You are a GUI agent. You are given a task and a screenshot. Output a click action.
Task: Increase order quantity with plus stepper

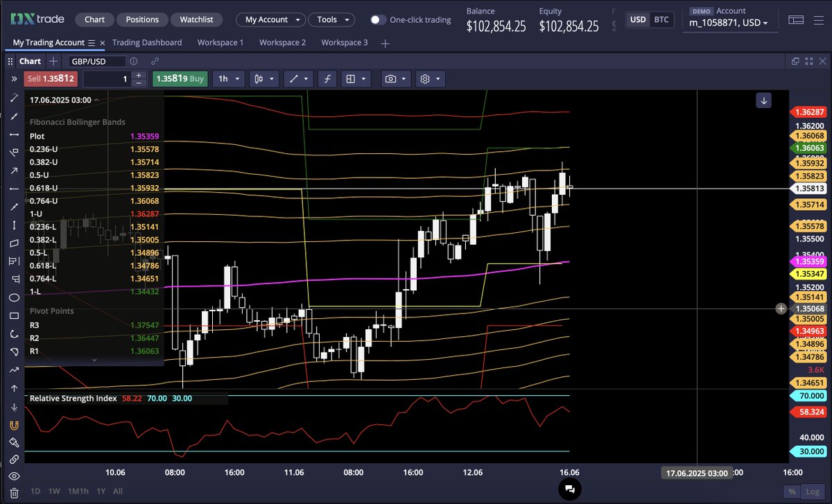click(x=139, y=75)
